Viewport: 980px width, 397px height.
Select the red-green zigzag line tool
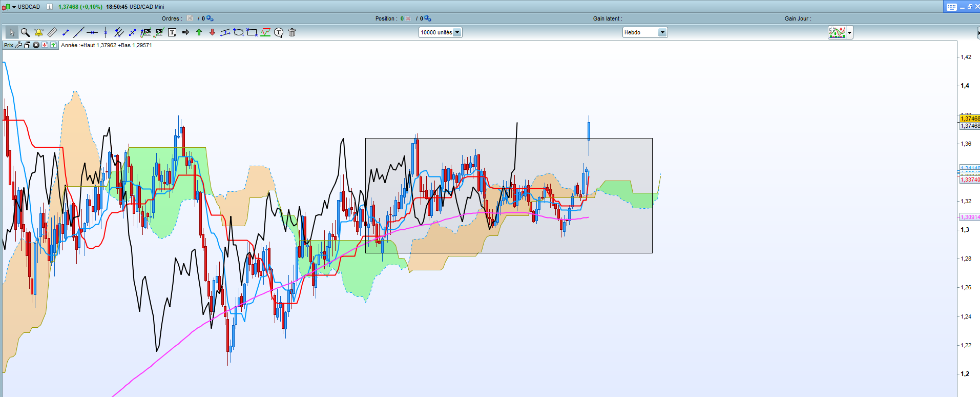[x=265, y=32]
